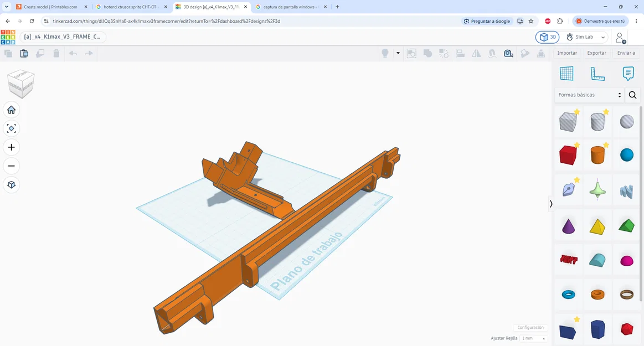This screenshot has height=346, width=644.
Task: Click the Exportar button
Action: [596, 53]
